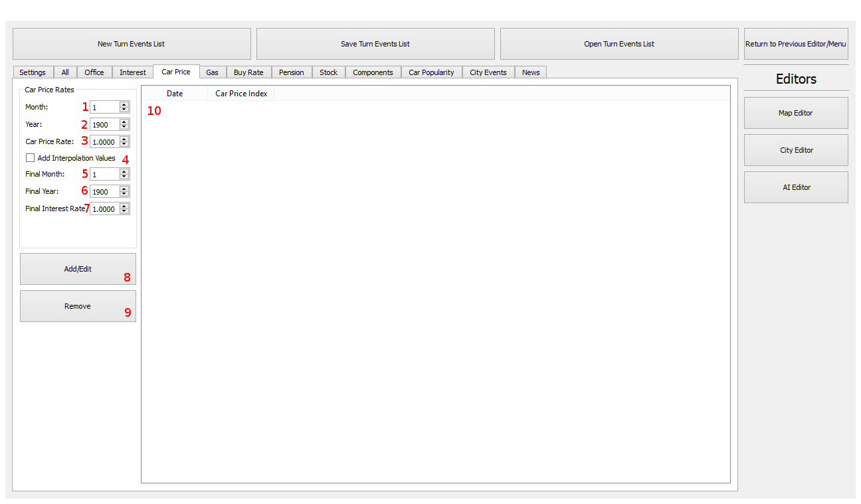Click into the Car Price Rate field

click(x=104, y=141)
